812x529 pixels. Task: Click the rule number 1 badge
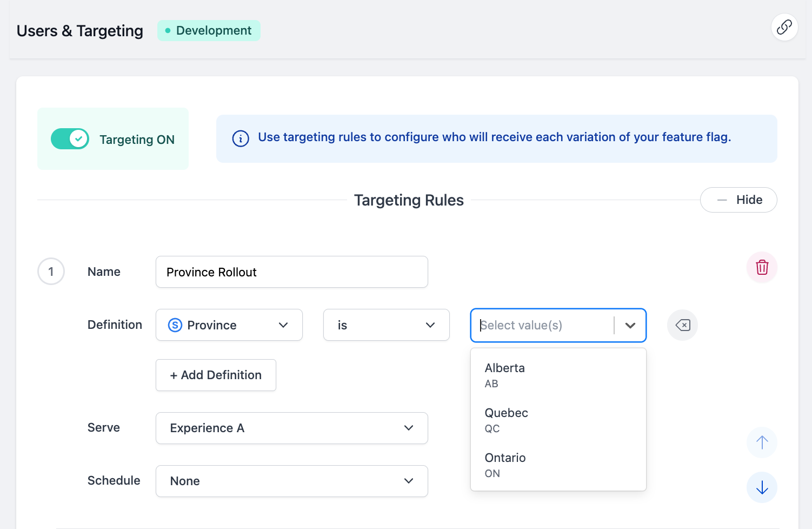point(51,272)
